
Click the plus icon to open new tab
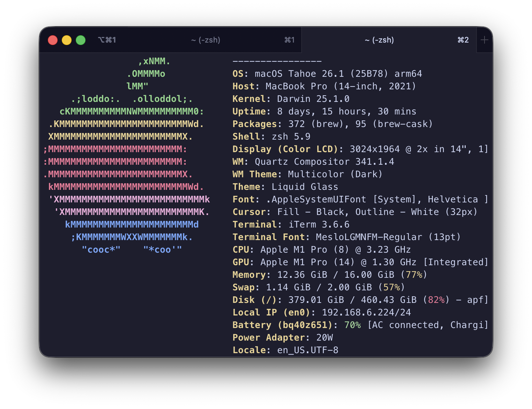point(485,40)
